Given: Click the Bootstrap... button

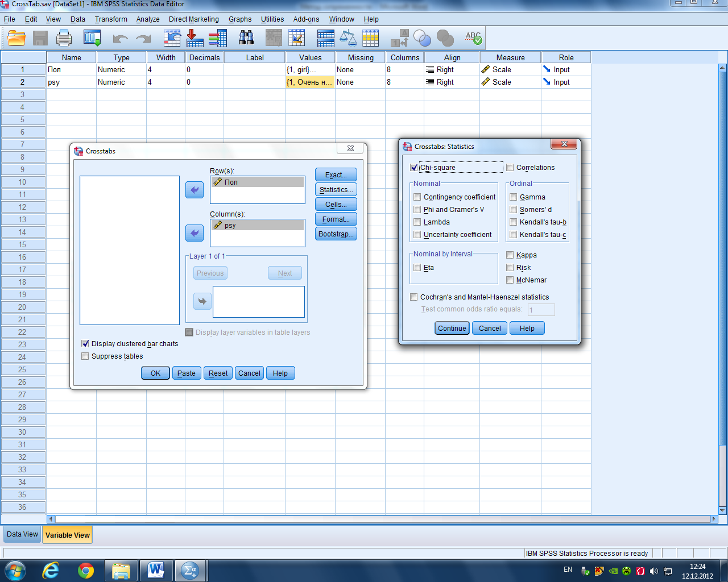Looking at the screenshot, I should pos(336,234).
